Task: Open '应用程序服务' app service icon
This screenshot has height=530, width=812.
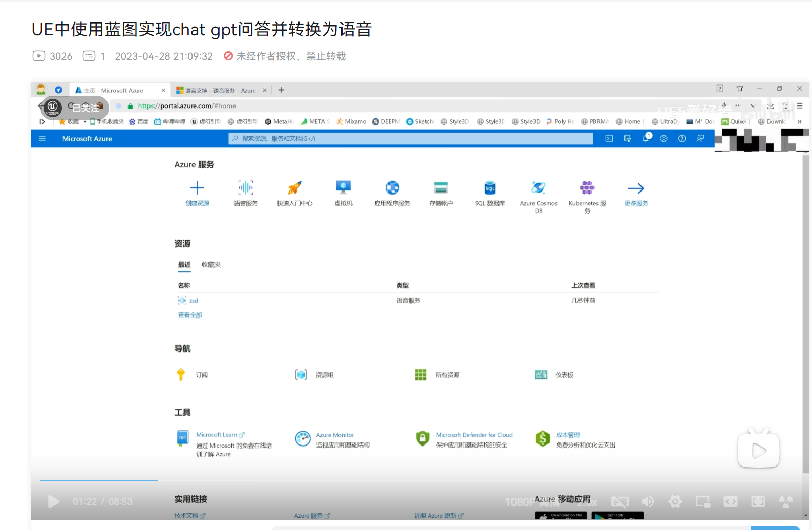Action: coord(392,188)
